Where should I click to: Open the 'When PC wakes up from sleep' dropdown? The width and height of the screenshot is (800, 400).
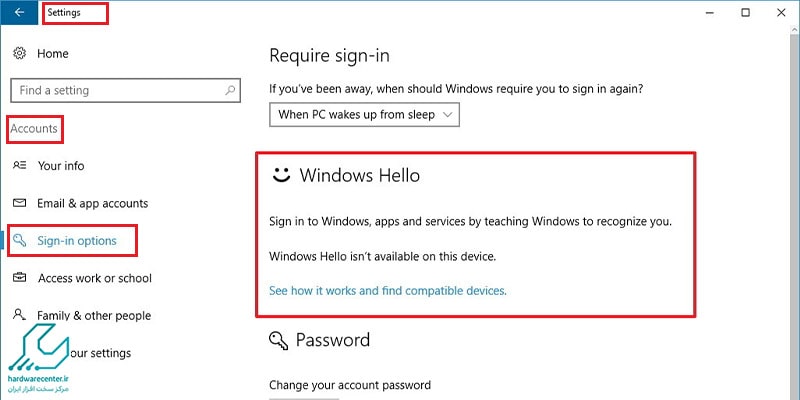(364, 115)
